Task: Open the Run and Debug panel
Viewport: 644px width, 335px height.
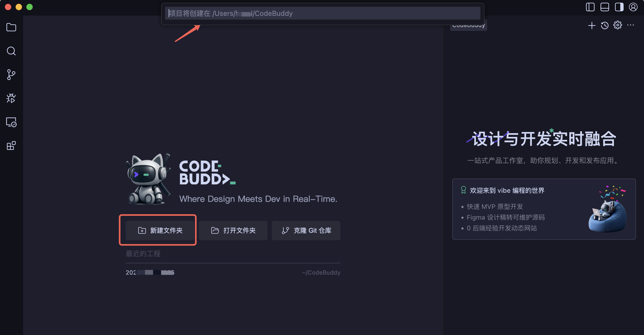Action: click(x=11, y=98)
